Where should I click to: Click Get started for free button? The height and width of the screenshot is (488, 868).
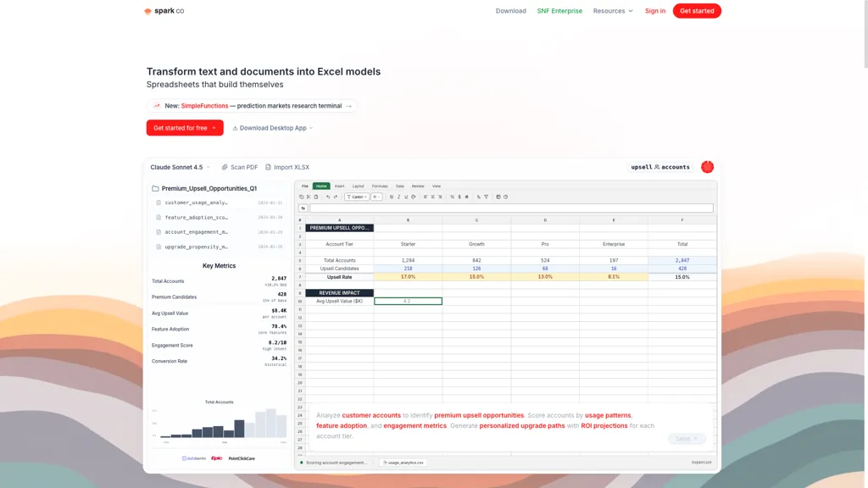pyautogui.click(x=185, y=128)
